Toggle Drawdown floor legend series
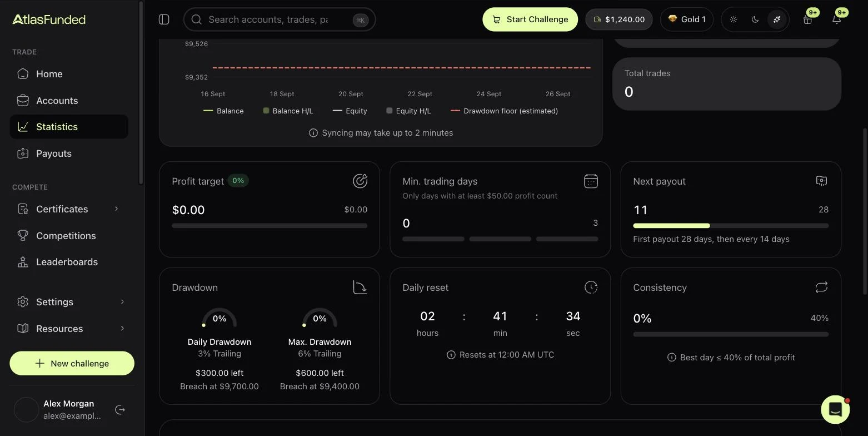Viewport: 868px width, 436px height. coord(504,111)
